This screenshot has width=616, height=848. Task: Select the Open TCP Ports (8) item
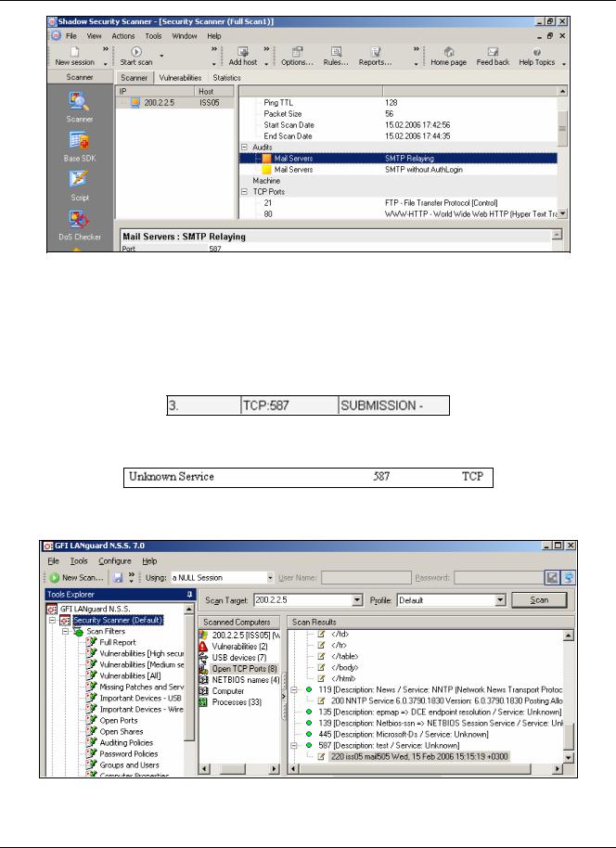(x=245, y=668)
